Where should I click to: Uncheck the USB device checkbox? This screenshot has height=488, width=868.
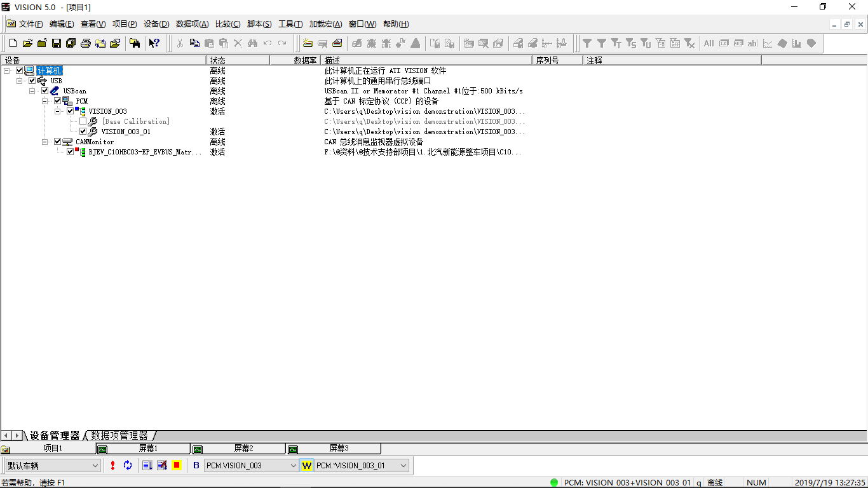32,81
